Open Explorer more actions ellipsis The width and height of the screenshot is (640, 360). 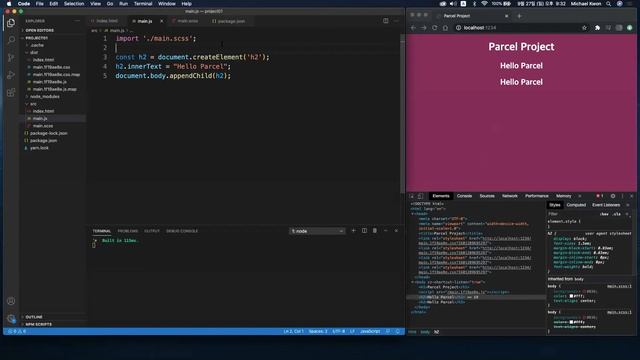[77, 21]
